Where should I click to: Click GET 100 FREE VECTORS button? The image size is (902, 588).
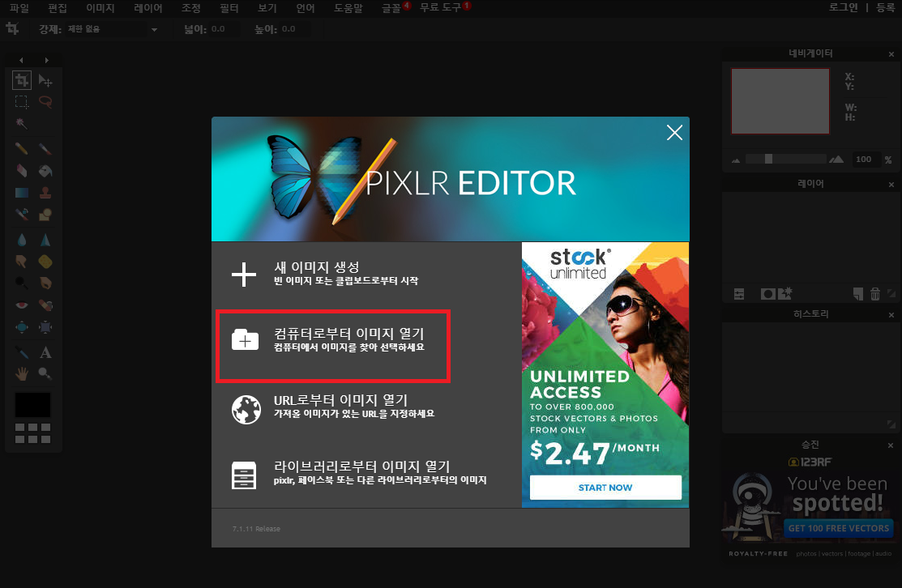coord(838,528)
